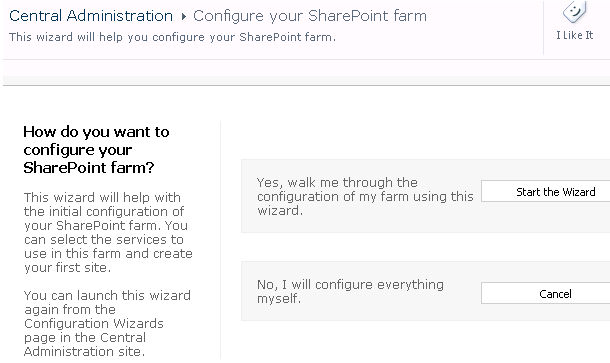The height and width of the screenshot is (363, 610).
Task: Click the empty space between the two option panels
Action: 426,247
